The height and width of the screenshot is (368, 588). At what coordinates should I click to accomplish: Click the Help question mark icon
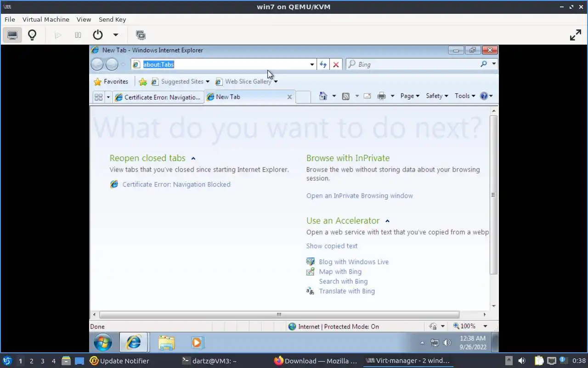click(x=484, y=96)
